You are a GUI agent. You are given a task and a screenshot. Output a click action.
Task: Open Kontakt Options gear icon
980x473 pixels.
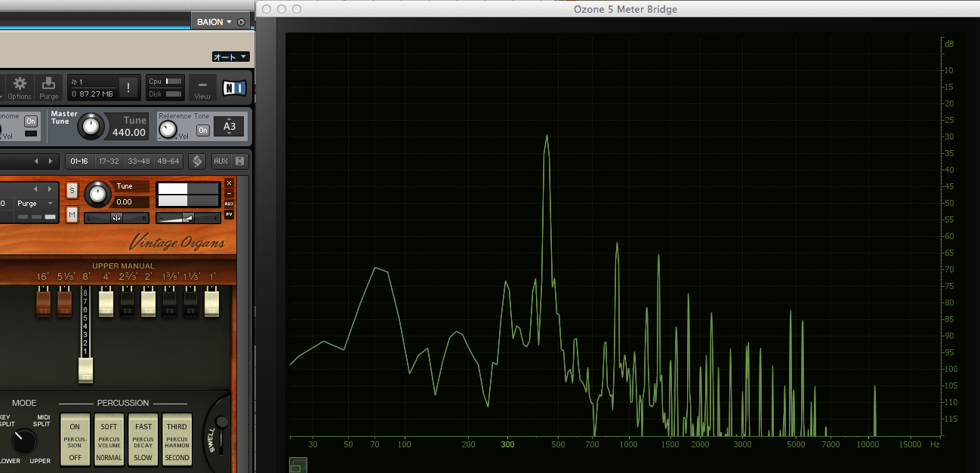20,84
